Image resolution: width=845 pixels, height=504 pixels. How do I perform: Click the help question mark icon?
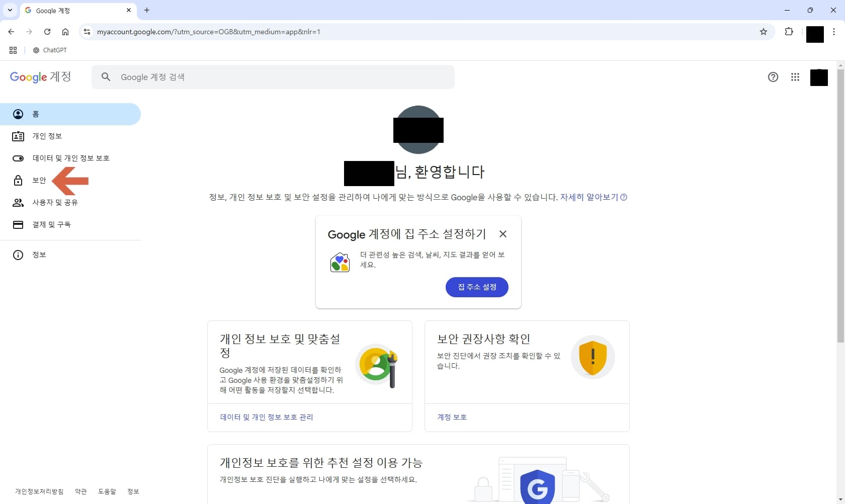[x=773, y=77]
